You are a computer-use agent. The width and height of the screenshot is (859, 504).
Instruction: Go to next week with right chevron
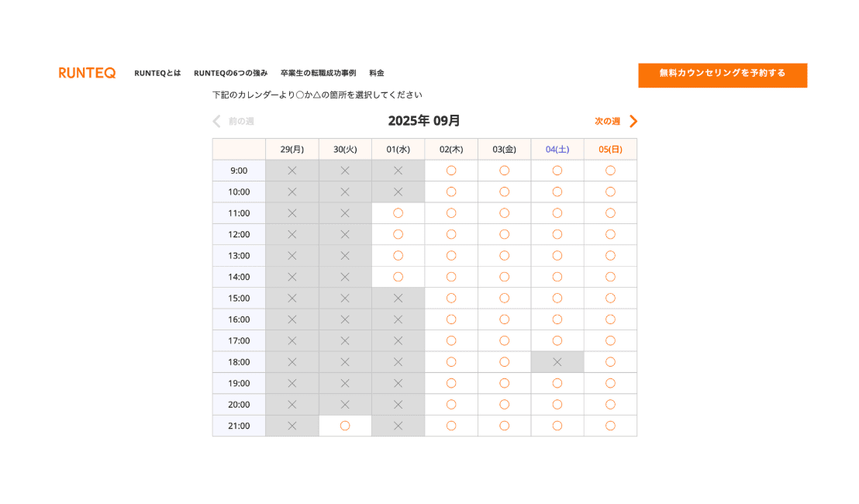[x=633, y=121]
